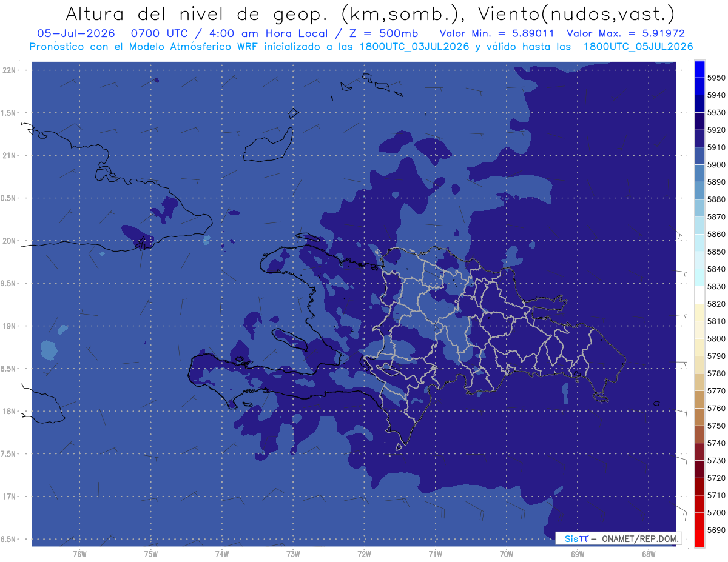Viewport: 728px width, 562px height.
Task: Click colorbar value 5800
Action: click(716, 338)
